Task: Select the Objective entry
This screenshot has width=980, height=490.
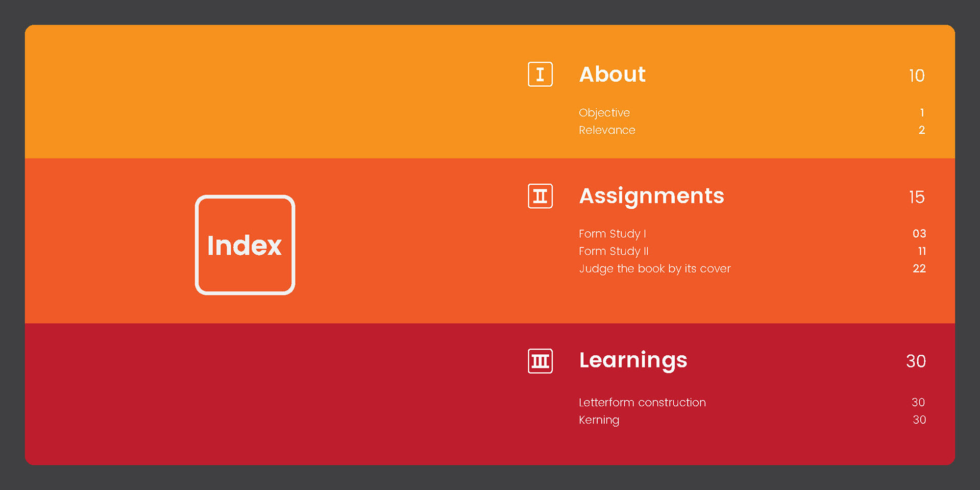Action: pyautogui.click(x=604, y=113)
